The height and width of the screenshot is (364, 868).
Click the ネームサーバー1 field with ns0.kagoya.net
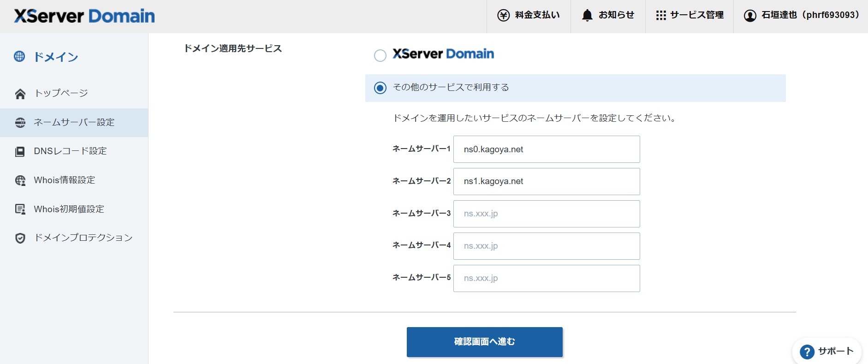tap(547, 149)
